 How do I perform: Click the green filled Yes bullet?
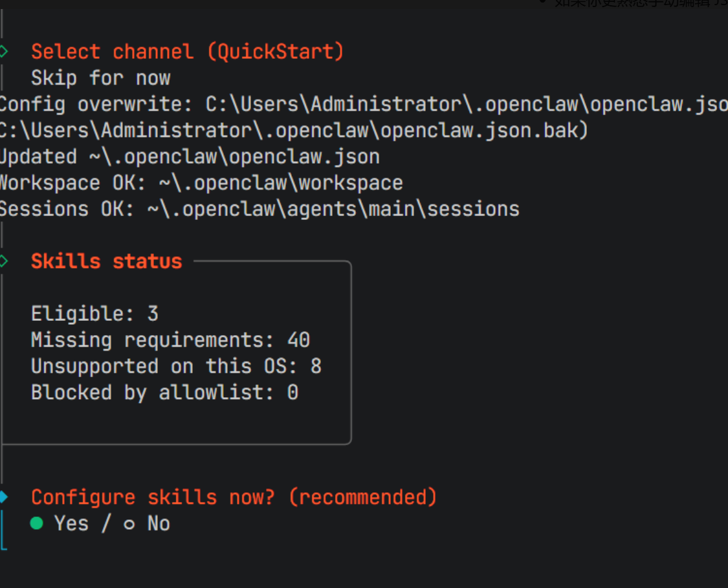[x=37, y=523]
